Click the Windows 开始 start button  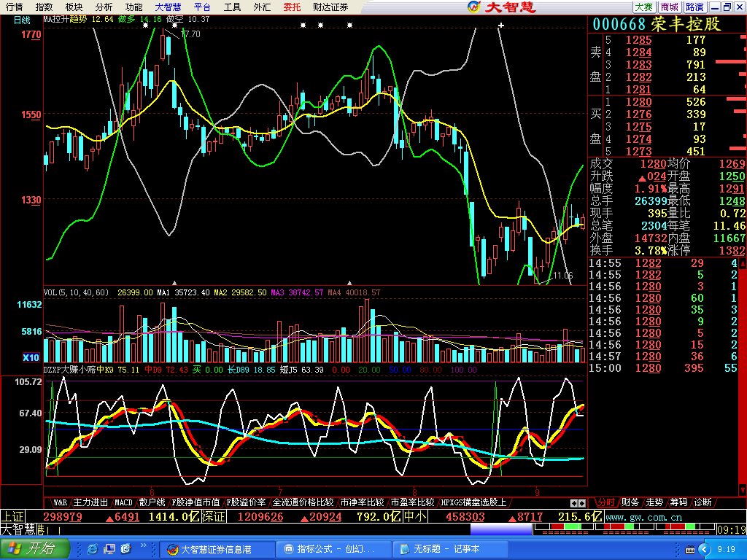34,549
